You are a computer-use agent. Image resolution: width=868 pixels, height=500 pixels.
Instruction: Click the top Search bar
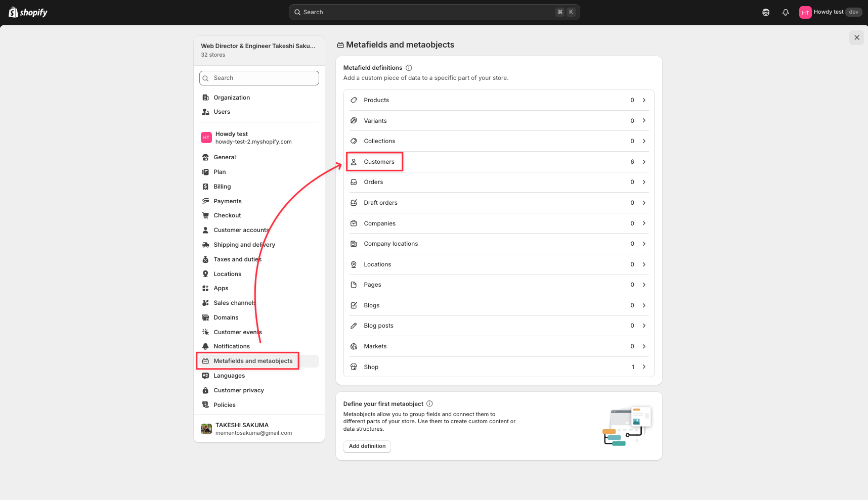[x=434, y=12]
